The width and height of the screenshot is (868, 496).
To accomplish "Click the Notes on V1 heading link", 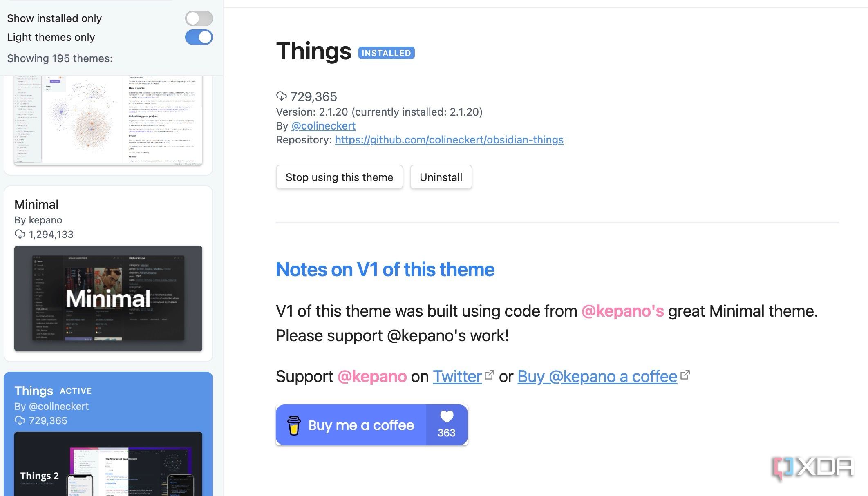I will (x=385, y=269).
